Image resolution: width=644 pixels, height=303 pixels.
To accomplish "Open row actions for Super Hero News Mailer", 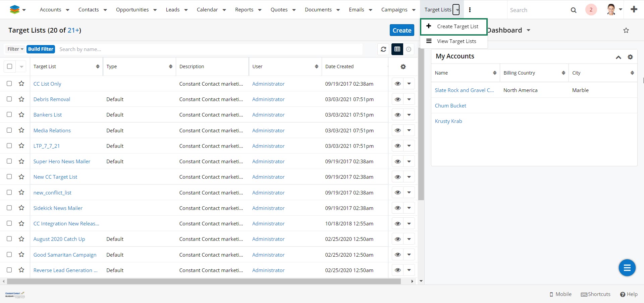I will coord(409,162).
